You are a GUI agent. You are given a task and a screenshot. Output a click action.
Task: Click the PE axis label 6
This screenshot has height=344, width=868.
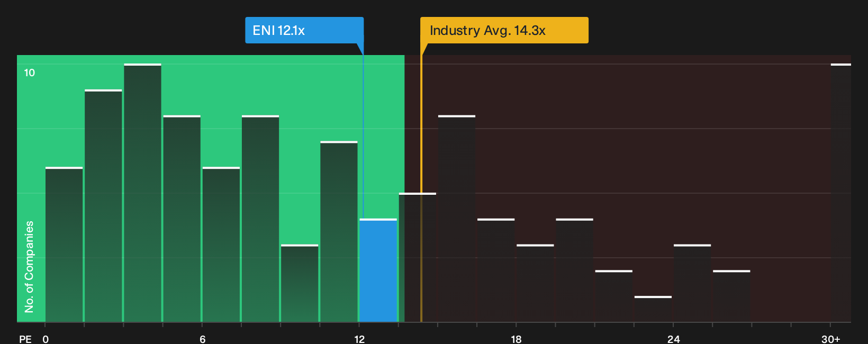point(202,339)
